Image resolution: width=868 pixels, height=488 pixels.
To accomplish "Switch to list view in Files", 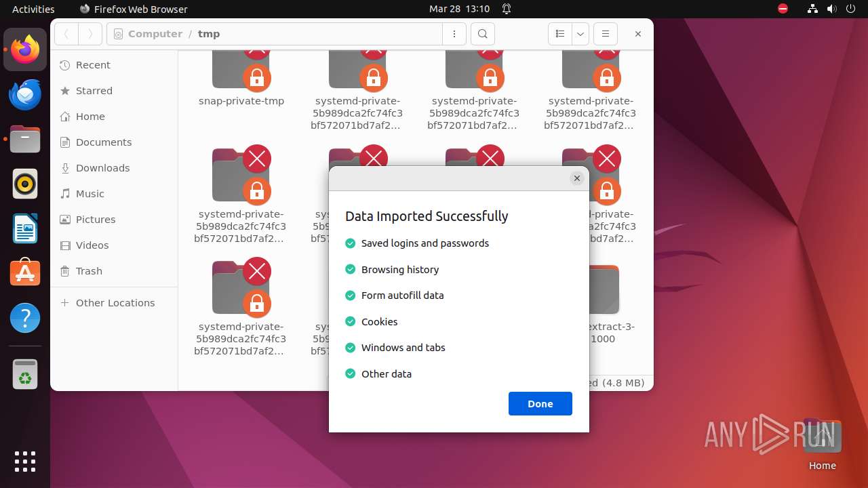I will tap(560, 34).
